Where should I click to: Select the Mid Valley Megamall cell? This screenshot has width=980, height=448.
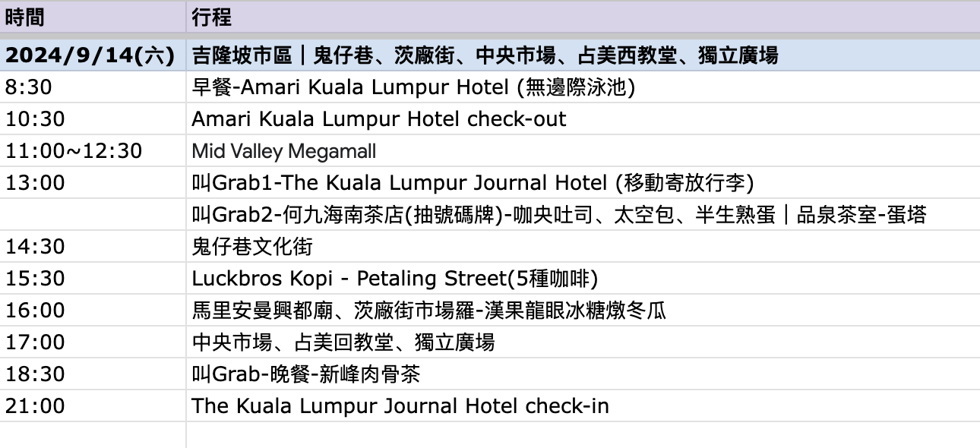[583, 151]
